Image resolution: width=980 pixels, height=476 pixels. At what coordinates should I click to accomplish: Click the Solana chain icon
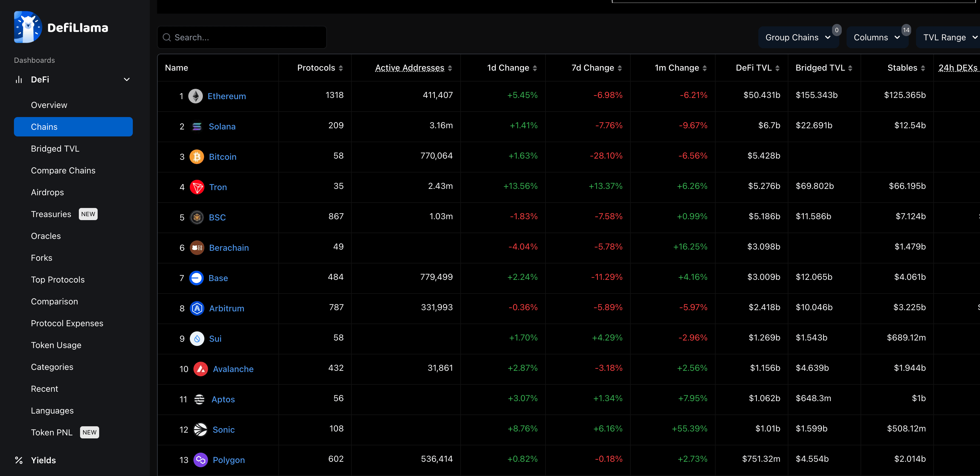tap(197, 126)
